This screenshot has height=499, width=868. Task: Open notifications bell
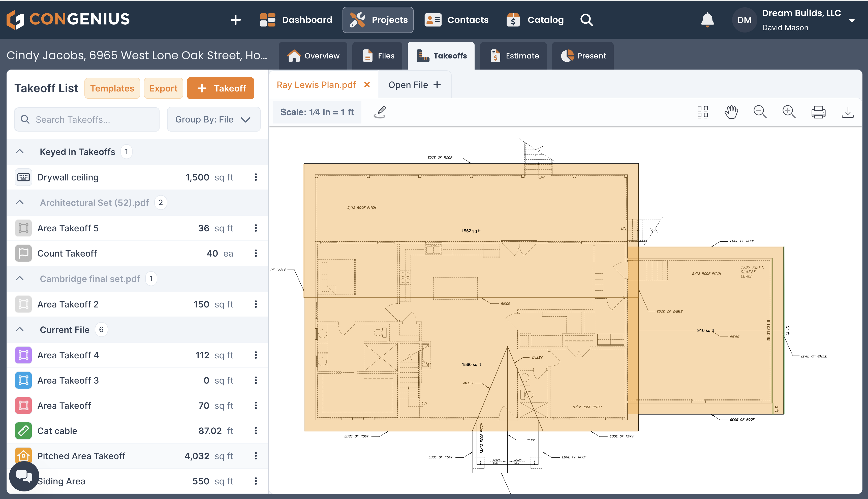708,20
